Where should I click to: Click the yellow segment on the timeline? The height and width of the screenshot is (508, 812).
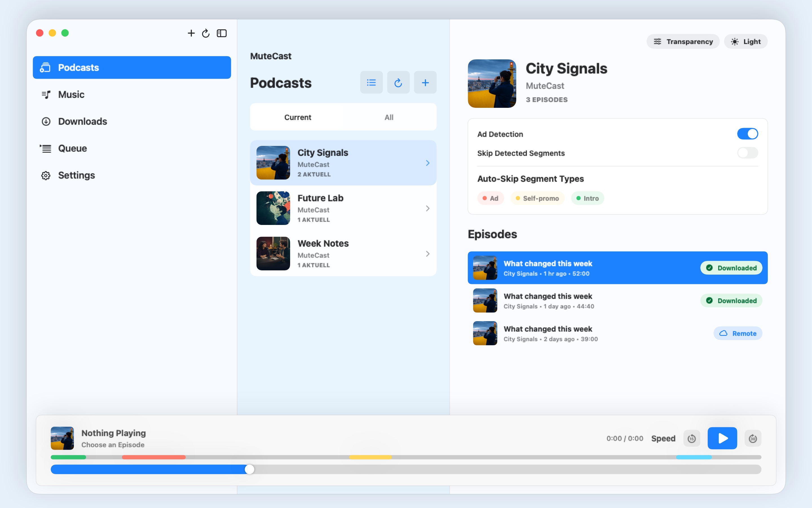tap(370, 457)
